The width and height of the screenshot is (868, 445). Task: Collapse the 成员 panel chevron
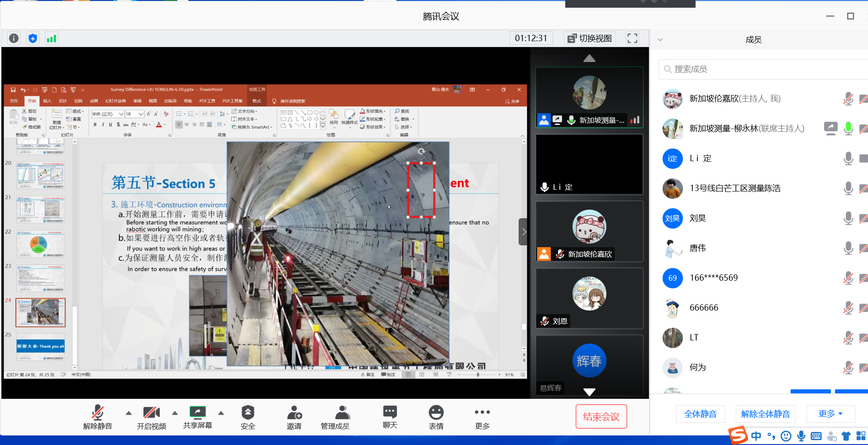tap(660, 40)
